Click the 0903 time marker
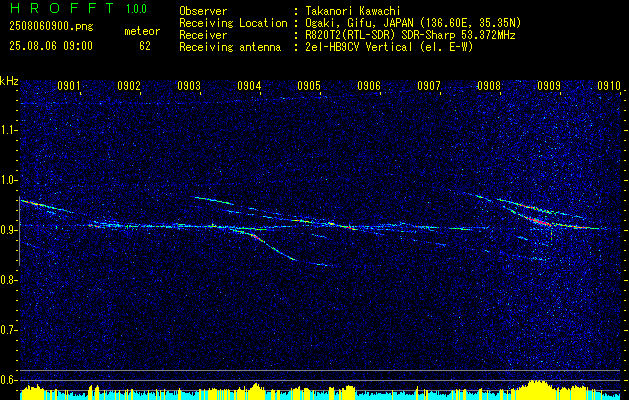The width and height of the screenshot is (629, 400). point(189,86)
